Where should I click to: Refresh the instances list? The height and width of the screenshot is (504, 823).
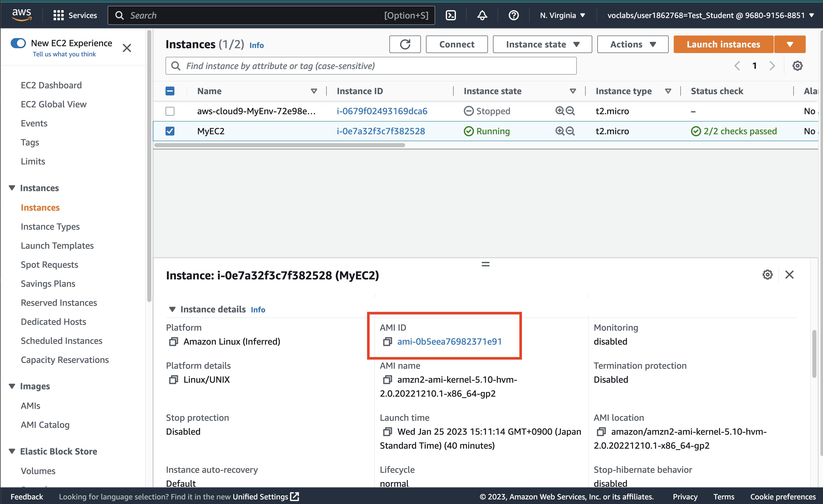coord(405,44)
